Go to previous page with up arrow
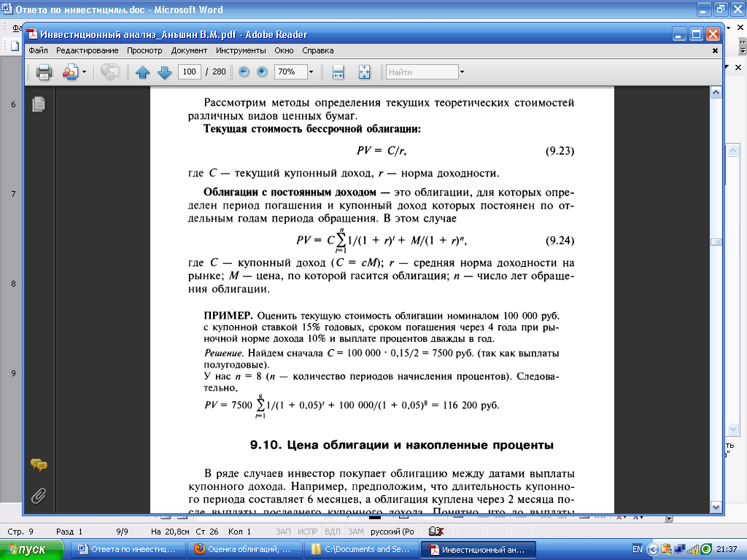747x560 pixels. click(142, 72)
